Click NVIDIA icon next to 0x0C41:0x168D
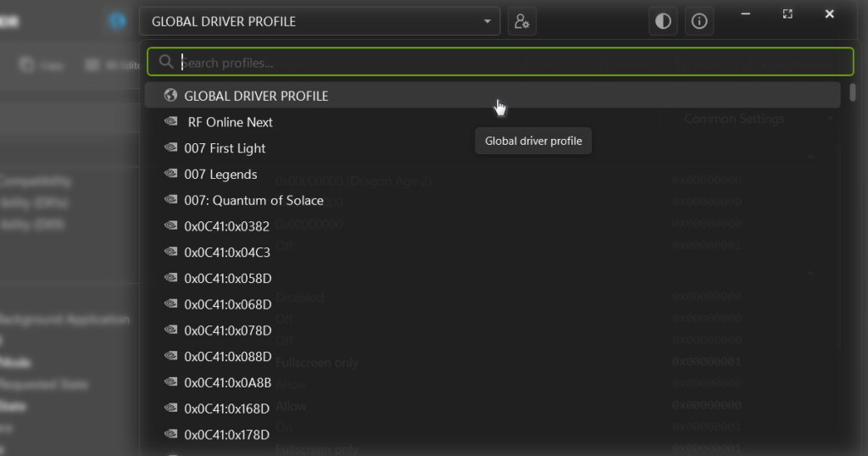Viewport: 868px width, 456px height. [x=171, y=408]
